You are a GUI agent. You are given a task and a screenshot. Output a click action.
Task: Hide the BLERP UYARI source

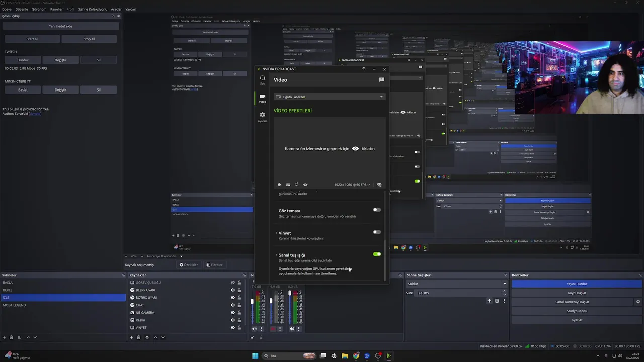pos(232,290)
